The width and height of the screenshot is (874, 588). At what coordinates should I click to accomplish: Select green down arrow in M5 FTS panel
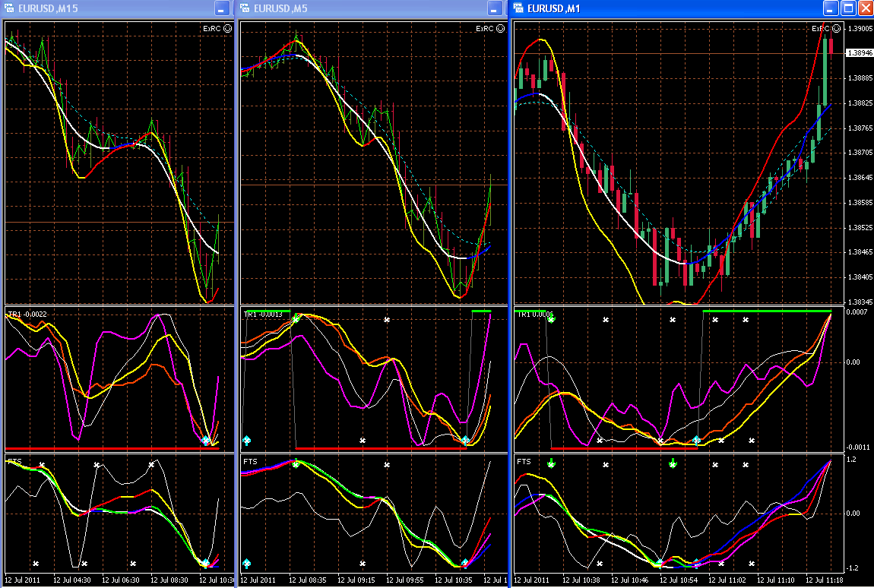pyautogui.click(x=296, y=463)
